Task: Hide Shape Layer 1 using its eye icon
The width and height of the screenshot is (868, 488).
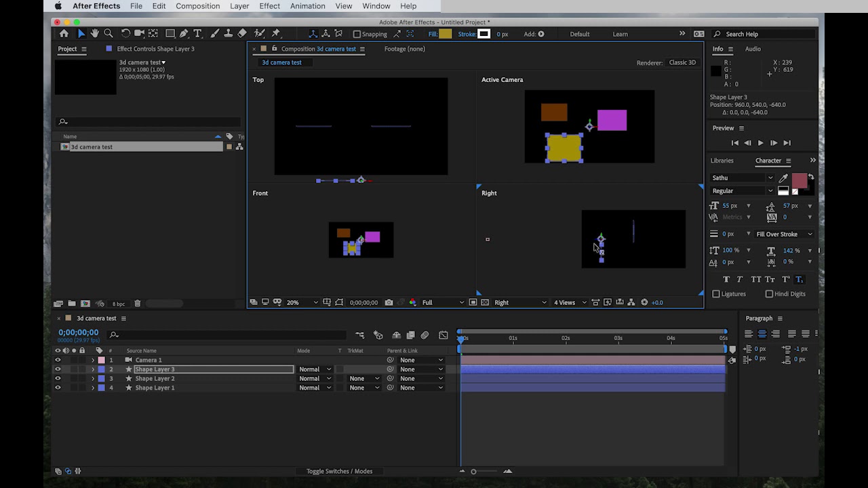Action: point(58,388)
